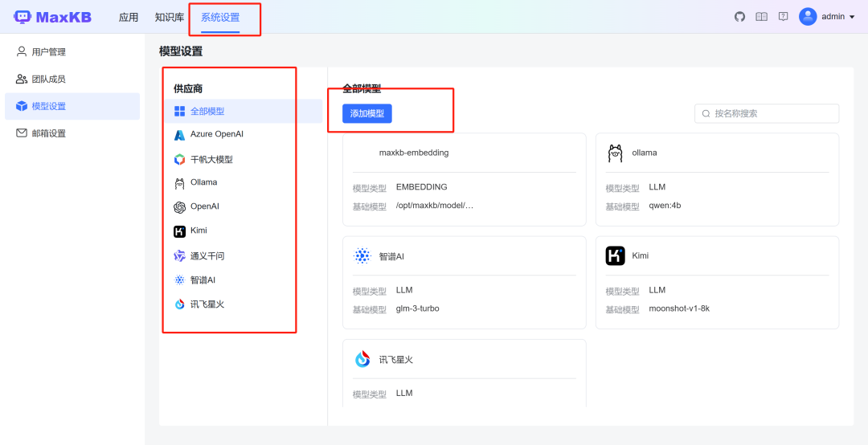The height and width of the screenshot is (445, 868).
Task: Click the Kimi card title text
Action: tap(641, 255)
